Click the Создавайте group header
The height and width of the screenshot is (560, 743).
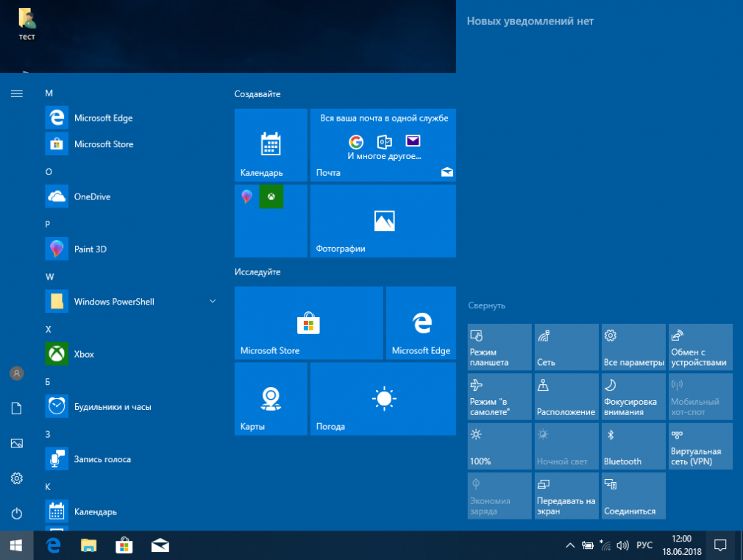coord(257,94)
